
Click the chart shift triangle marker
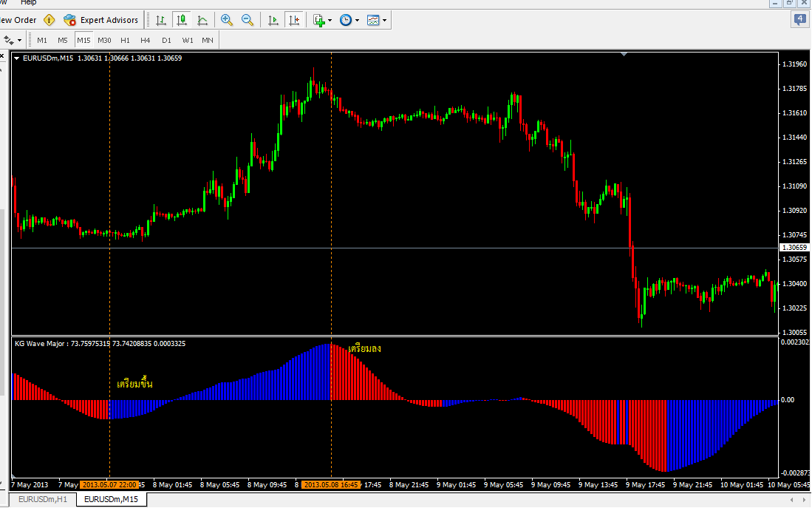[x=624, y=54]
